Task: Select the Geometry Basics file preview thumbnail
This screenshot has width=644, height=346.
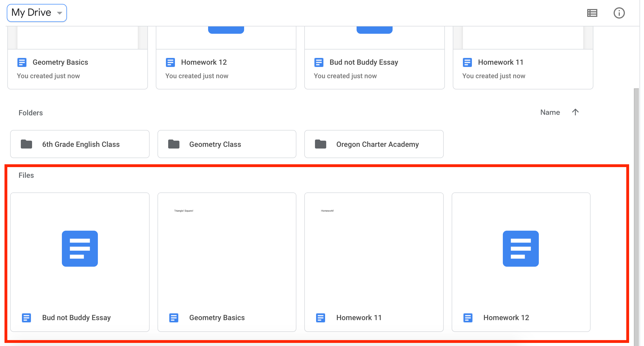Action: point(227,249)
